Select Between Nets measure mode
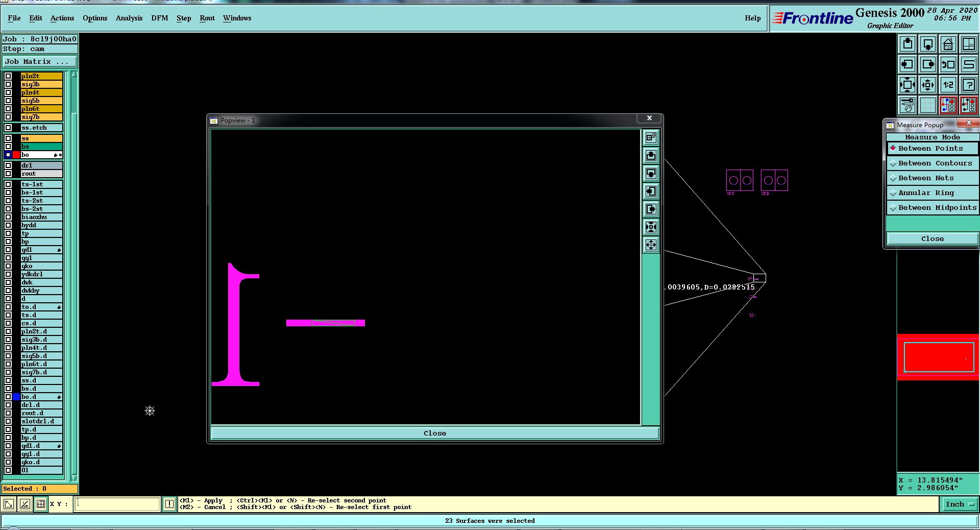 (x=933, y=178)
